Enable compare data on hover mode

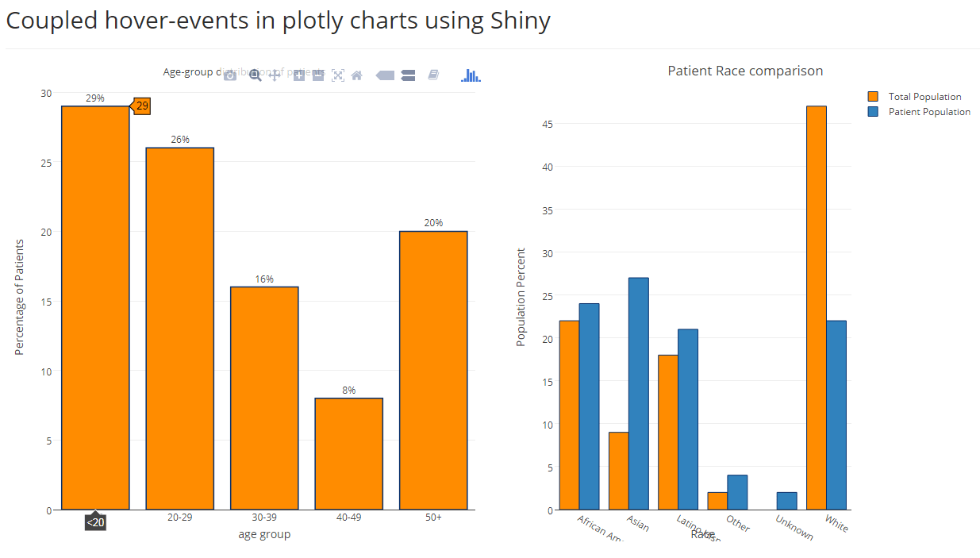pyautogui.click(x=408, y=75)
